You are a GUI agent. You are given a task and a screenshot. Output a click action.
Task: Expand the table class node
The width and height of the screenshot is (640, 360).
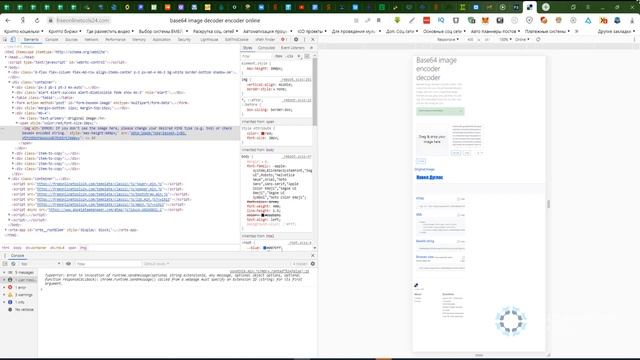point(13,98)
